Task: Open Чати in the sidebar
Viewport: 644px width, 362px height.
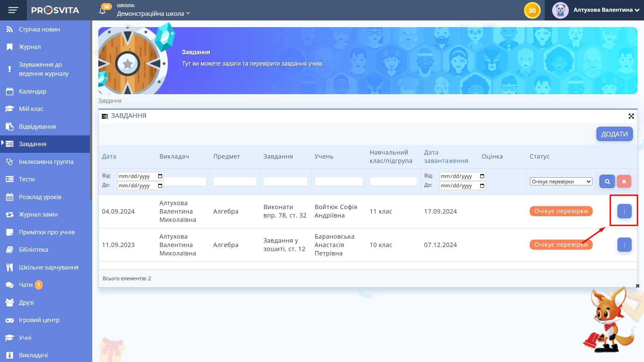Action: pyautogui.click(x=25, y=285)
